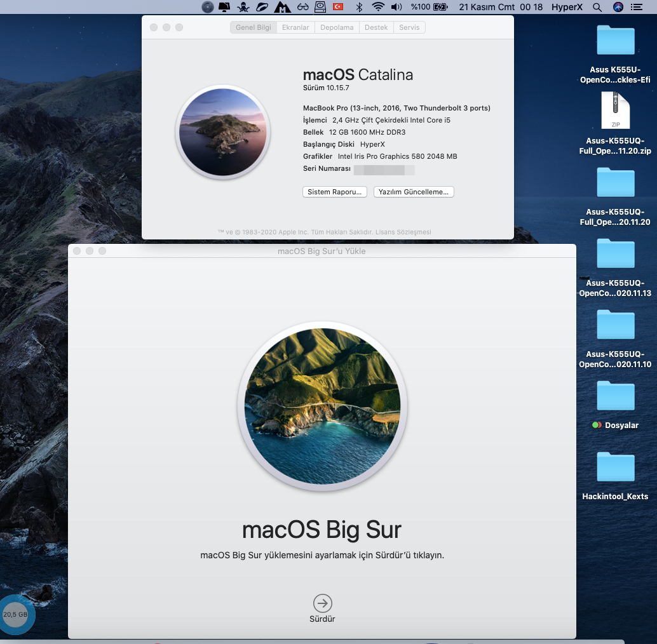Select the Asus-K555UQ zip file on desktop
The height and width of the screenshot is (644, 657).
click(x=615, y=111)
